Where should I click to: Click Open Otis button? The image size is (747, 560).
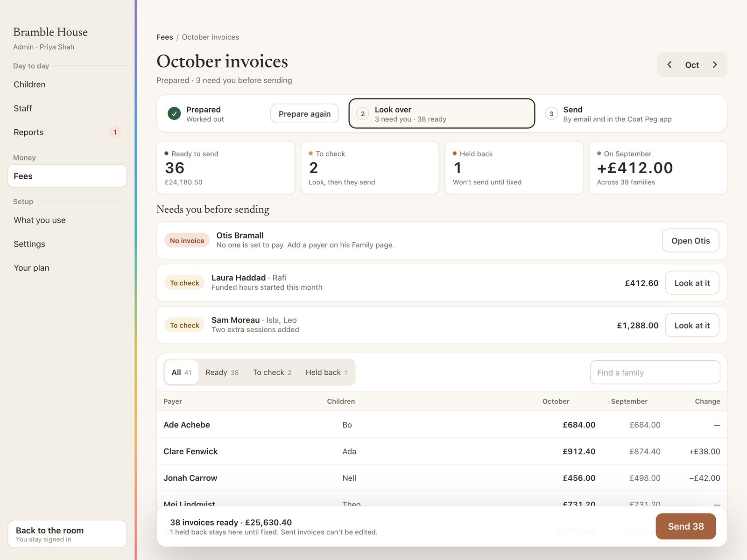(691, 241)
